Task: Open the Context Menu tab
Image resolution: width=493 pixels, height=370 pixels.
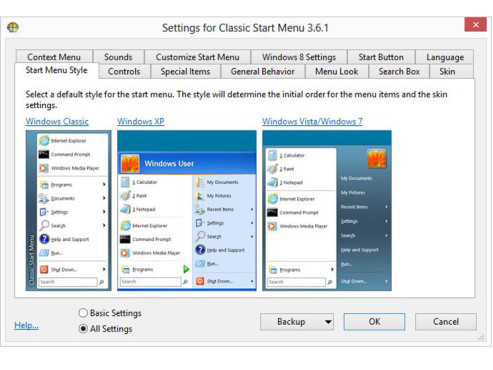Action: tap(54, 57)
